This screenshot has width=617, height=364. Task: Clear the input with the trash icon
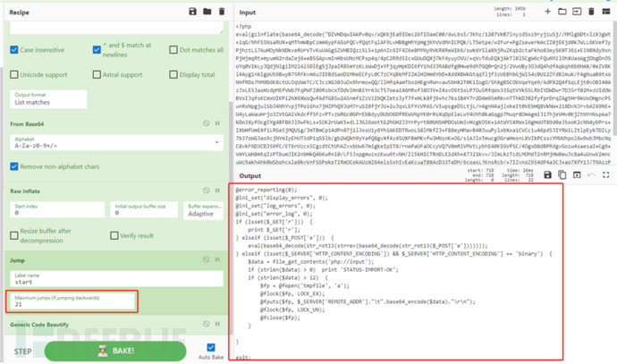pos(591,12)
